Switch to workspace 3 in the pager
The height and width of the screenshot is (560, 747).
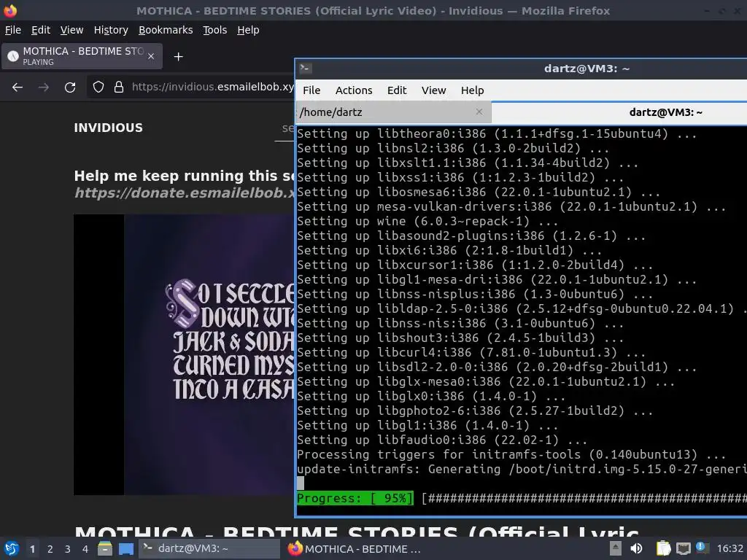[67, 549]
